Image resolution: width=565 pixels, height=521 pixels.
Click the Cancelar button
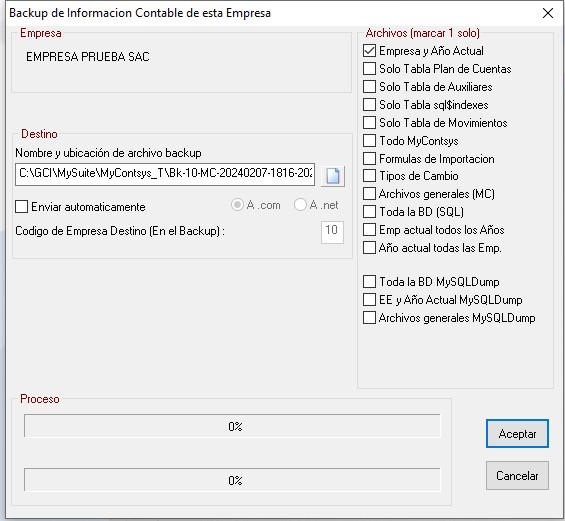click(x=517, y=476)
